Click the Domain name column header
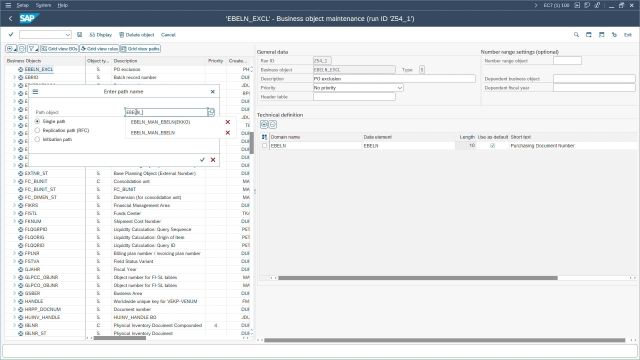 click(285, 137)
